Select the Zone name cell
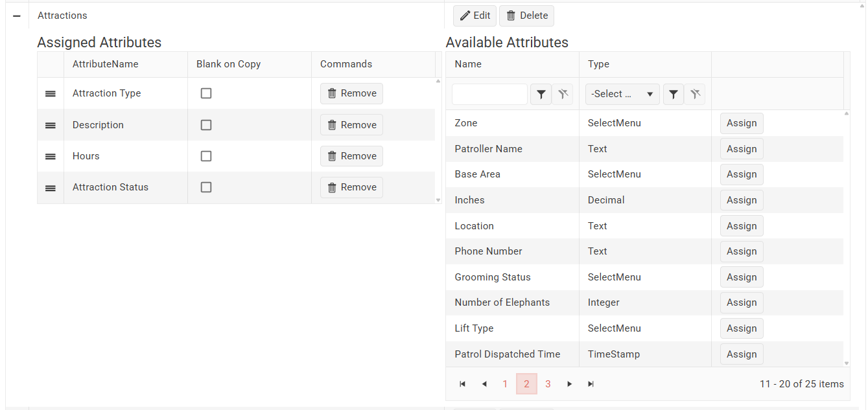 tap(512, 123)
